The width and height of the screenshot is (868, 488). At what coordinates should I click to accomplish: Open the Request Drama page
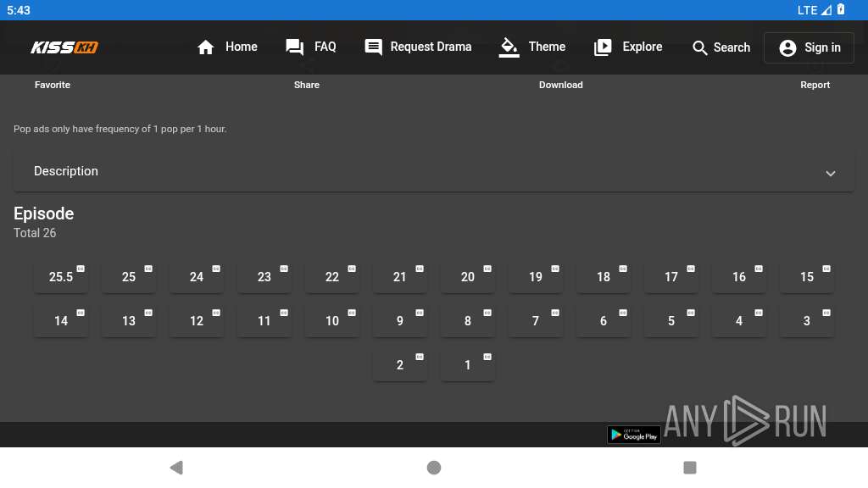point(418,47)
